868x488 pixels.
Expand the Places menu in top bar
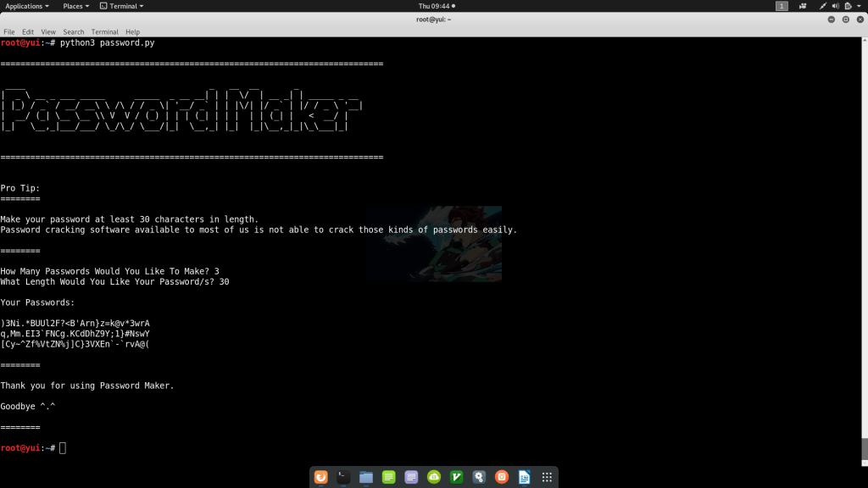pyautogui.click(x=76, y=6)
